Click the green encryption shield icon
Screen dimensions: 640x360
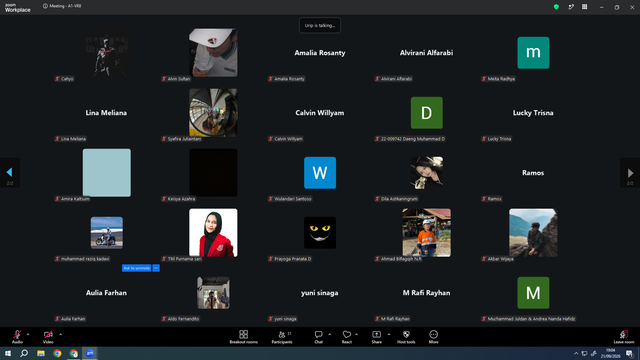[x=556, y=7]
